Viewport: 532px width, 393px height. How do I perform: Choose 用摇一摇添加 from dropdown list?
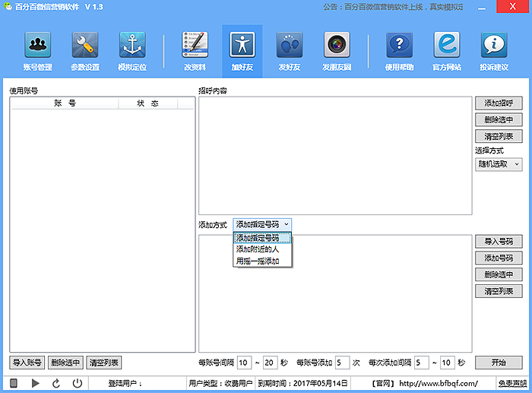pos(257,261)
